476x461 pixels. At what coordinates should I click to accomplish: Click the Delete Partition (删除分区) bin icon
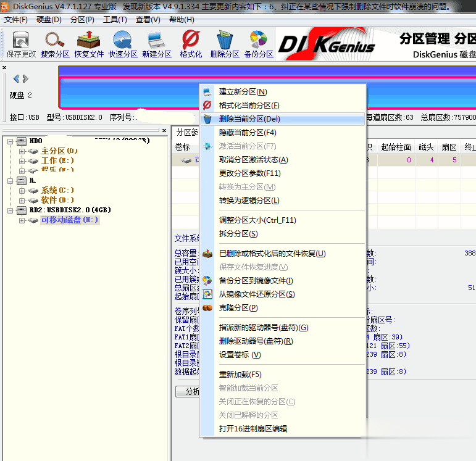[x=225, y=40]
